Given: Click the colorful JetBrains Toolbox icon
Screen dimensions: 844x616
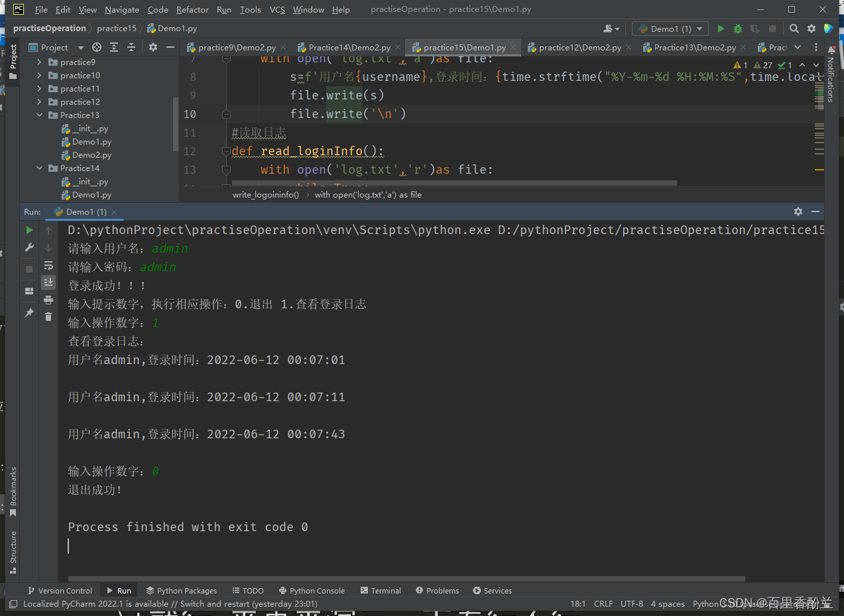Looking at the screenshot, I should point(828,29).
